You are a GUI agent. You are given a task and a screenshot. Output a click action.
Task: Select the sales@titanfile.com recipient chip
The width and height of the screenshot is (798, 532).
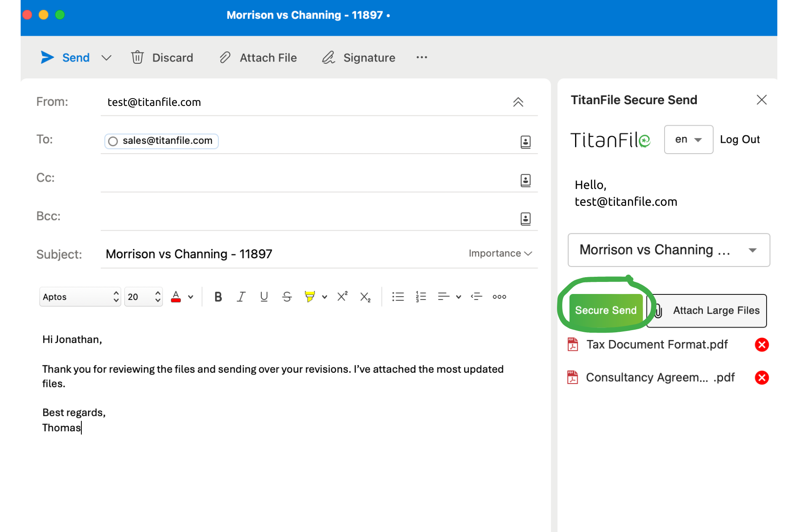[x=161, y=141]
